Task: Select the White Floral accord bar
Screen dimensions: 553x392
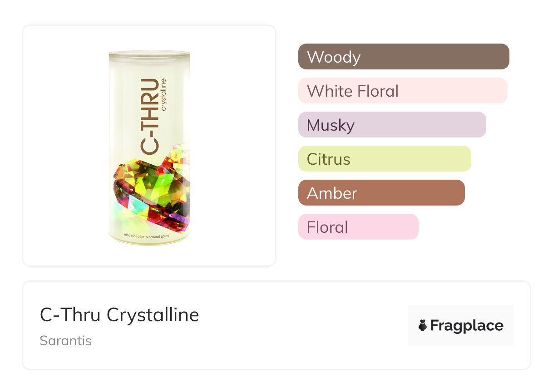Action: 402,91
